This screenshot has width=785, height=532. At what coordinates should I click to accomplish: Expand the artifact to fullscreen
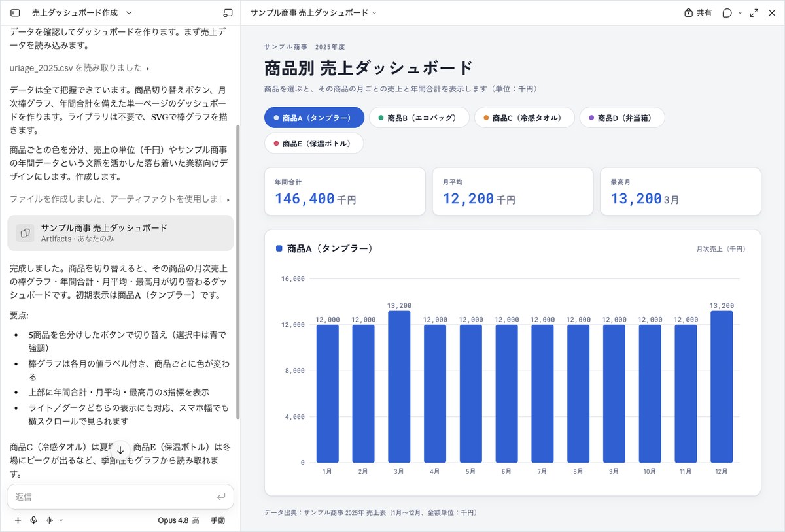(x=754, y=12)
